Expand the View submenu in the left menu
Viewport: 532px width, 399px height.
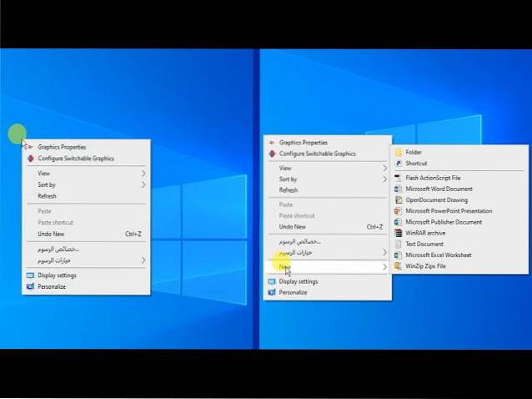pos(143,174)
